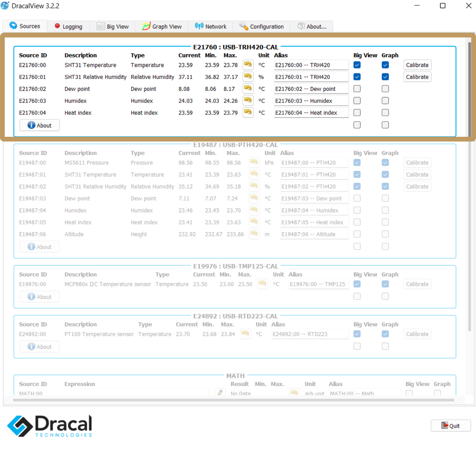The height and width of the screenshot is (476, 476).
Task: Calibrate the E21760:00 temperature channel
Action: pyautogui.click(x=417, y=65)
